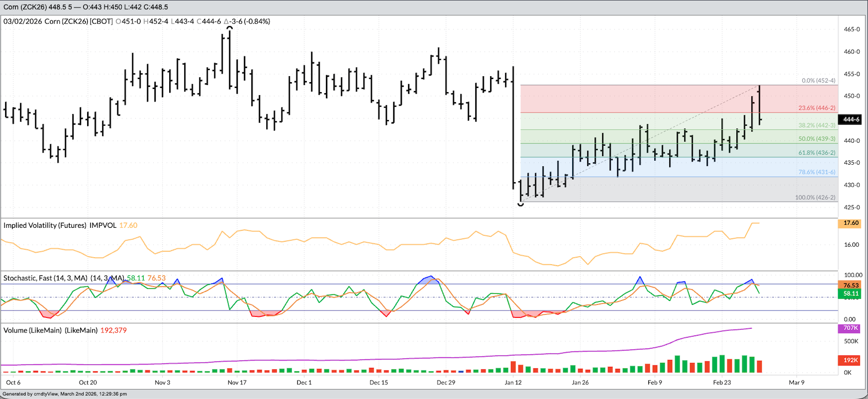Click the orange 17.60 implied volatility badge
This screenshot has width=868, height=399.
coord(850,223)
